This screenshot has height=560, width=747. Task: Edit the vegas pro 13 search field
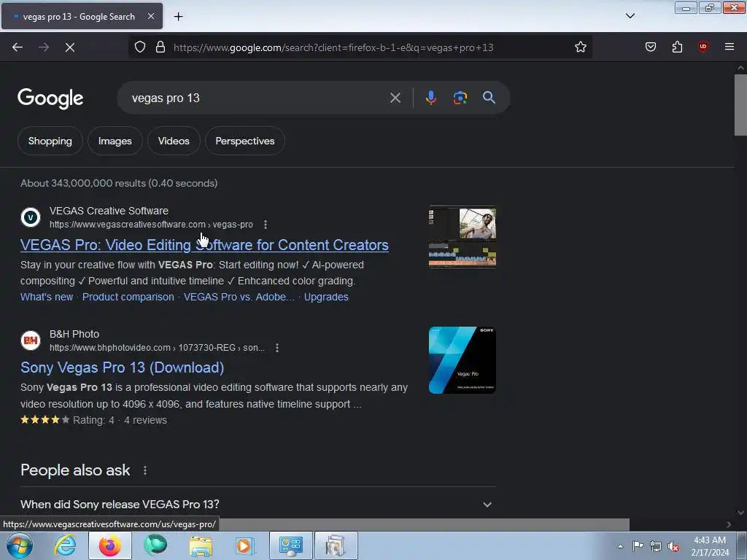coord(258,98)
